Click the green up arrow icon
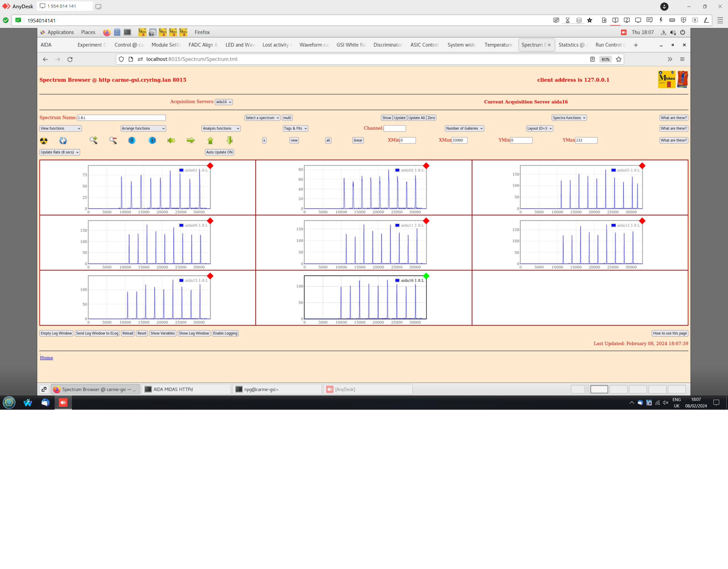This screenshot has height=569, width=728. click(x=210, y=141)
